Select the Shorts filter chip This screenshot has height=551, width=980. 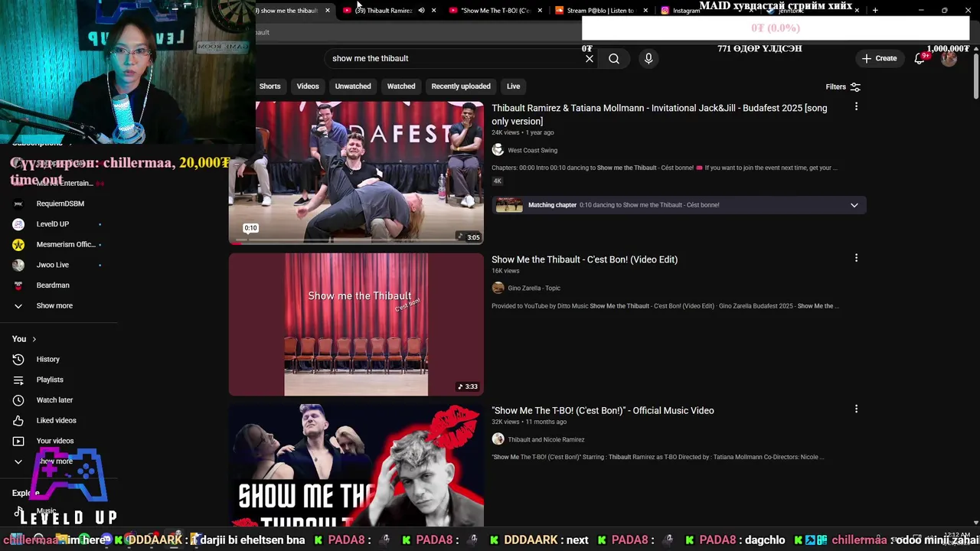click(269, 86)
